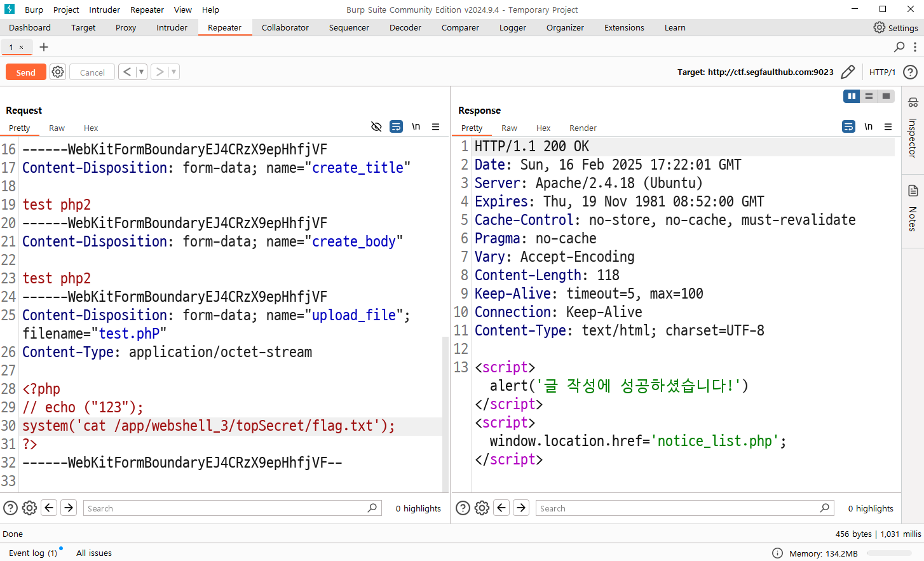Open Request search settings gear
Viewport: 924px width, 561px height.
[29, 508]
